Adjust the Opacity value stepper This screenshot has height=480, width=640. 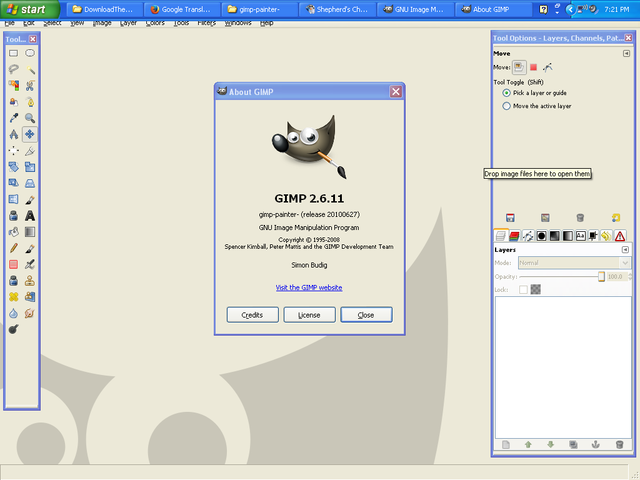[630, 277]
